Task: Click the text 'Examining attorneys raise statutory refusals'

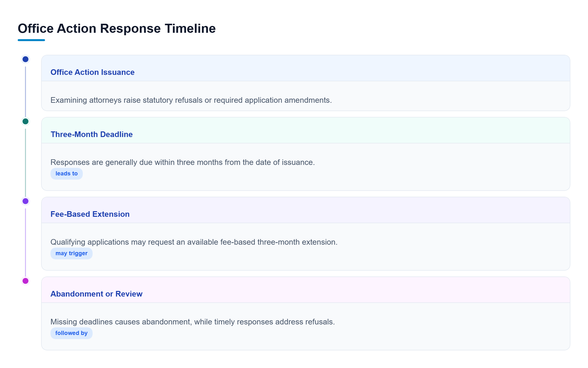Action: coord(126,100)
